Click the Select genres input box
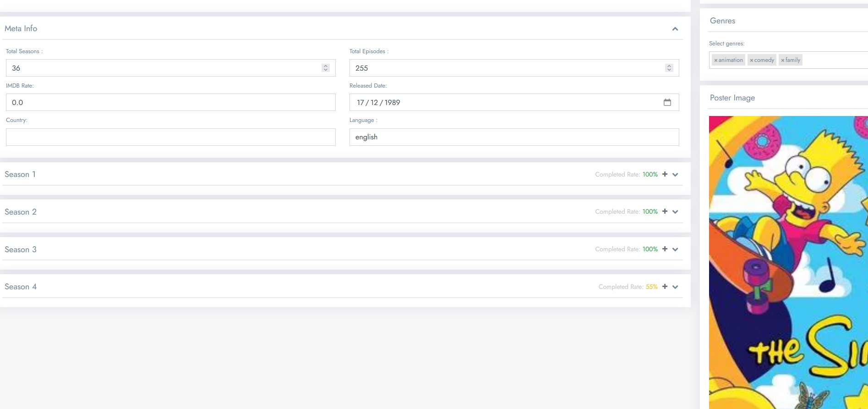Screen dimensions: 868x409 (x=834, y=60)
